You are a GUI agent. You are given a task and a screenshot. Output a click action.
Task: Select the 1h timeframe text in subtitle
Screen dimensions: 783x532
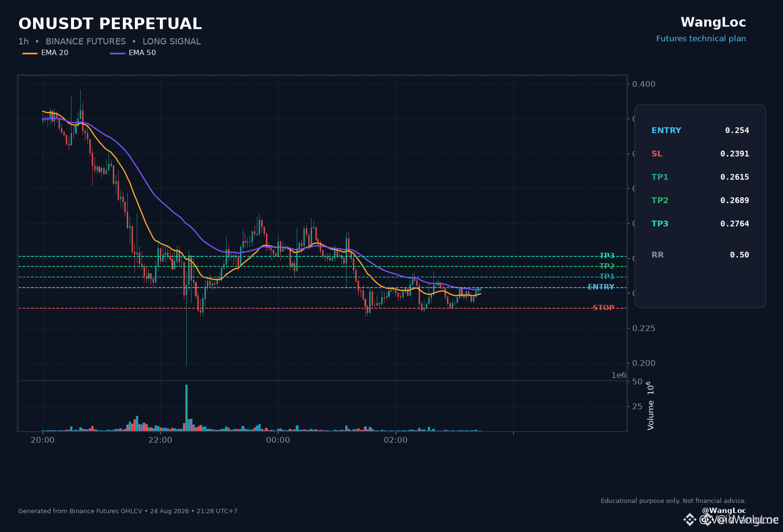24,41
